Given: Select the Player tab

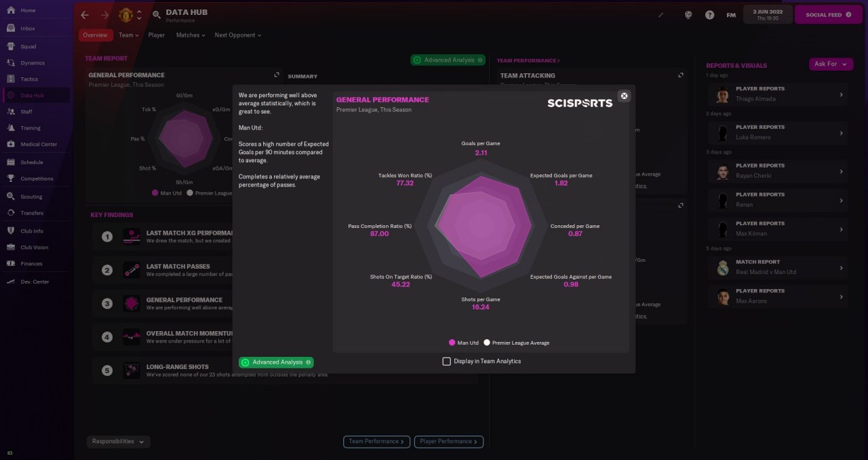Looking at the screenshot, I should pos(157,35).
